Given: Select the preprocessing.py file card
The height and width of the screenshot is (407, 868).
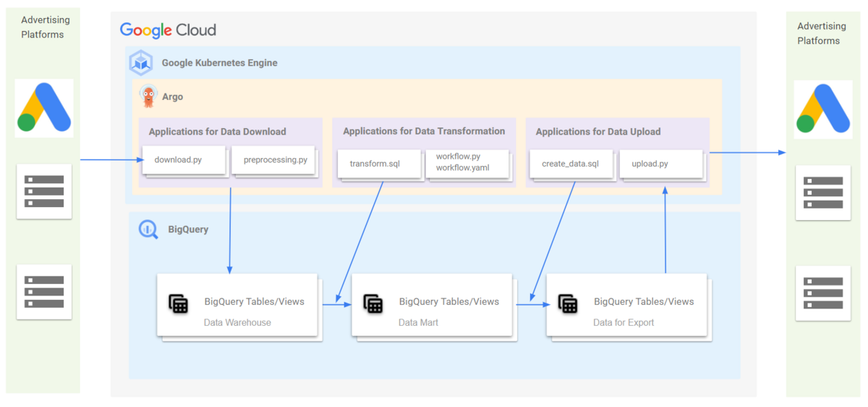Looking at the screenshot, I should pyautogui.click(x=275, y=160).
